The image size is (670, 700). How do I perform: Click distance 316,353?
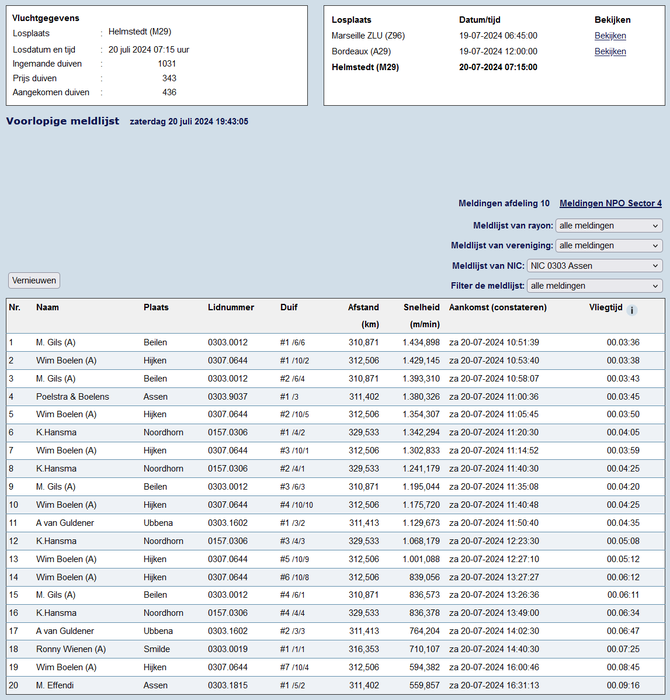[x=364, y=649]
